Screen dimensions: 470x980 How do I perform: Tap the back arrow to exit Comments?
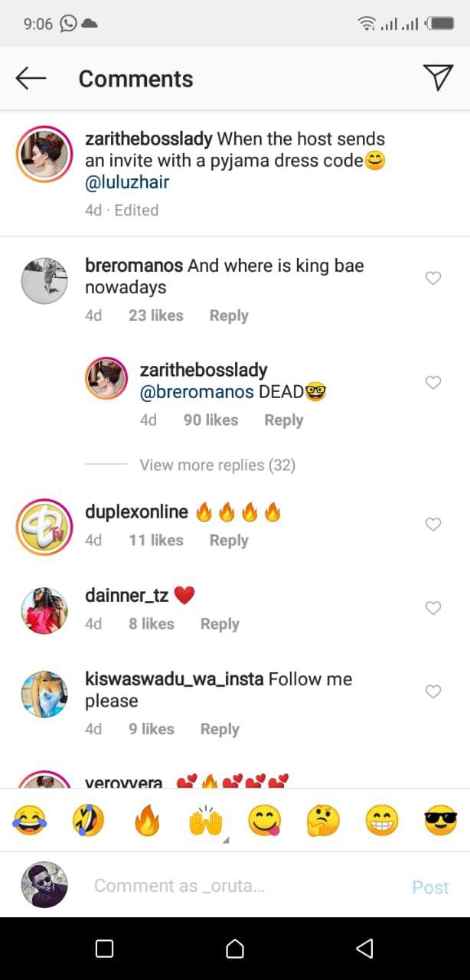point(31,77)
